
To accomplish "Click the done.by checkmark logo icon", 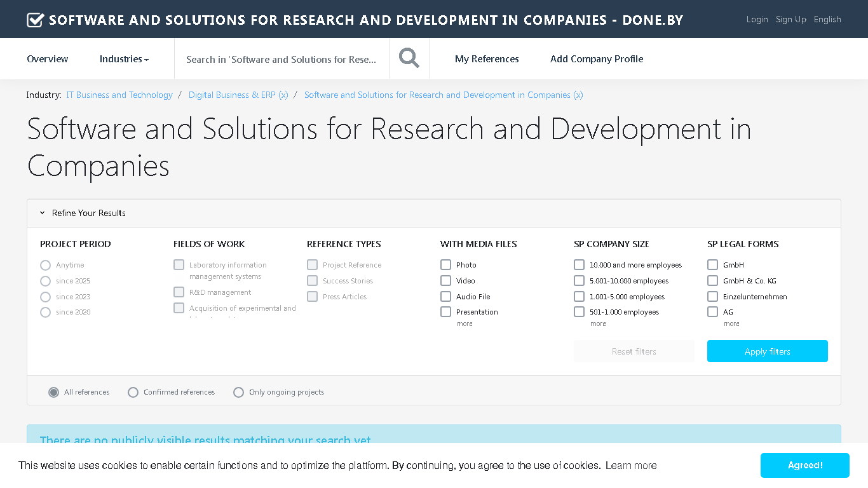I will pos(35,20).
